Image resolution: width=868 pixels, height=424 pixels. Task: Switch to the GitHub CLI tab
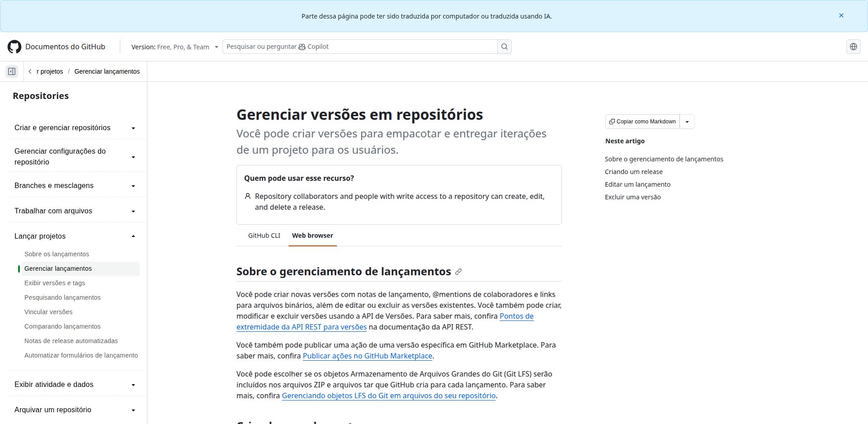click(264, 236)
